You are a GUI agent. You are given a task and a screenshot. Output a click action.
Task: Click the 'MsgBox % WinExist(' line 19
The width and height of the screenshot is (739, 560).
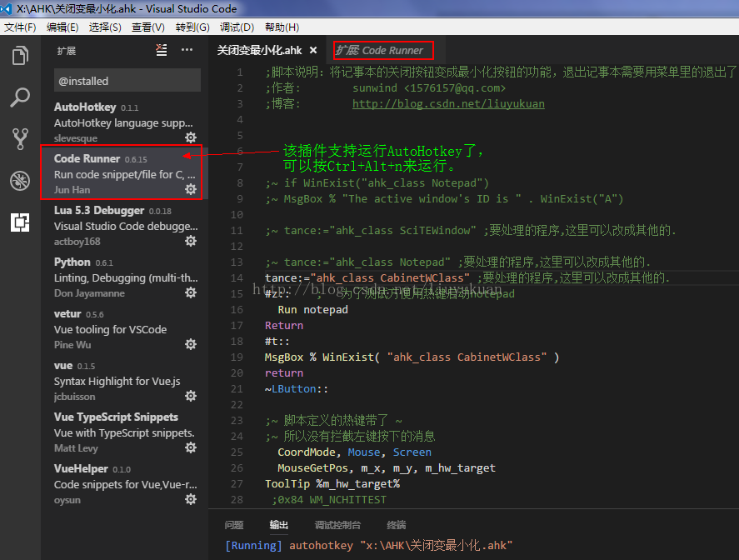pos(412,357)
